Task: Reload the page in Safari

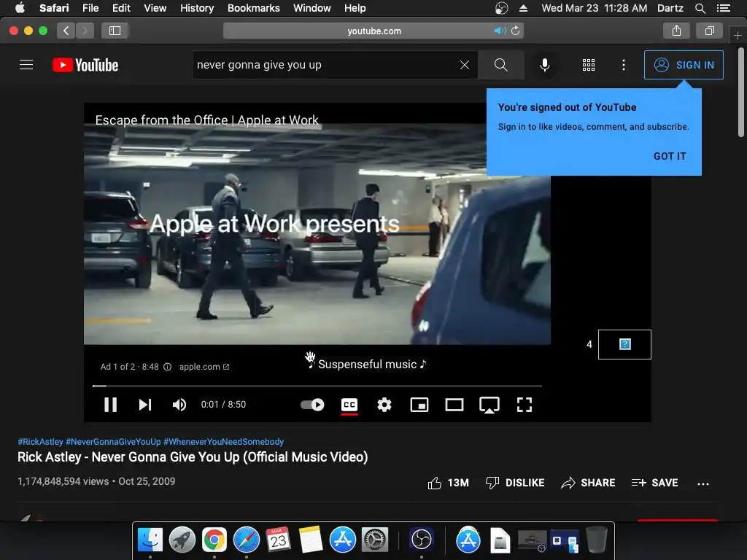Action: point(516,31)
